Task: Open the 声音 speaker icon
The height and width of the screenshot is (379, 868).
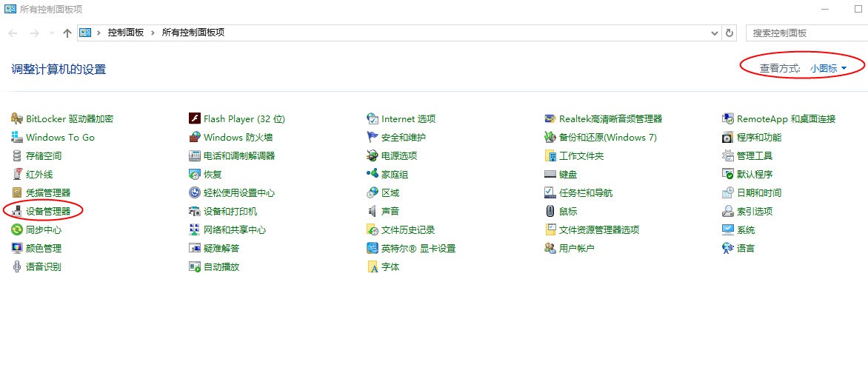Action: [x=373, y=212]
